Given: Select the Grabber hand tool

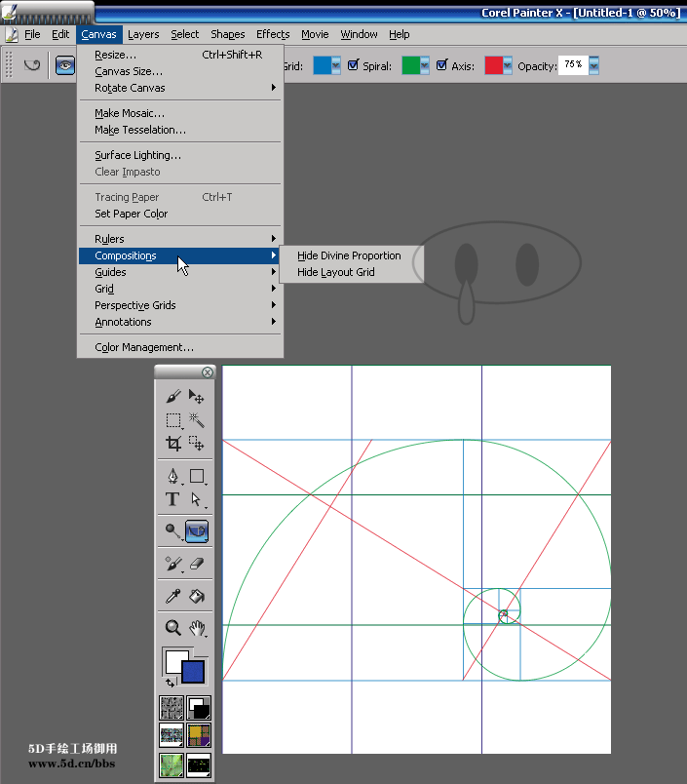Looking at the screenshot, I should click(x=197, y=628).
